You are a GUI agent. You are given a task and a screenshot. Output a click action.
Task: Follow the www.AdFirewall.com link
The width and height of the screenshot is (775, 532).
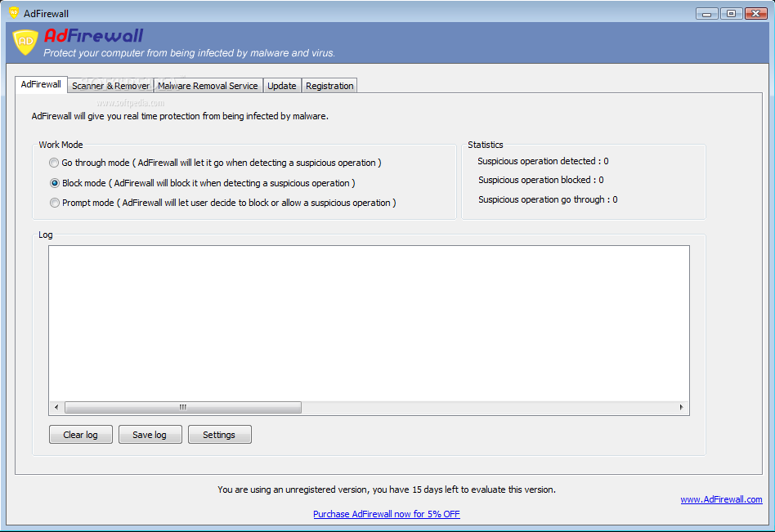coord(721,499)
